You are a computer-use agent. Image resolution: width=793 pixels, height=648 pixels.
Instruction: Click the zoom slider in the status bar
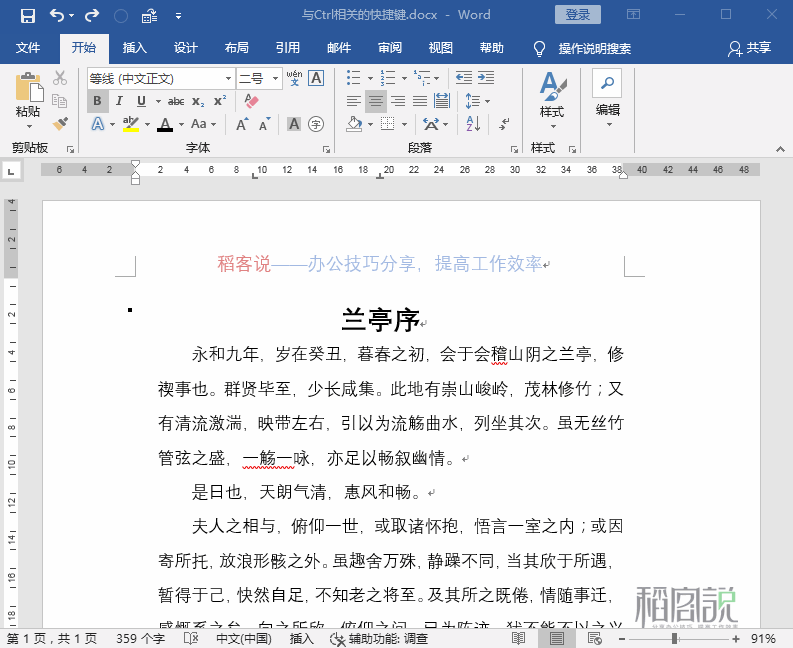coord(675,638)
